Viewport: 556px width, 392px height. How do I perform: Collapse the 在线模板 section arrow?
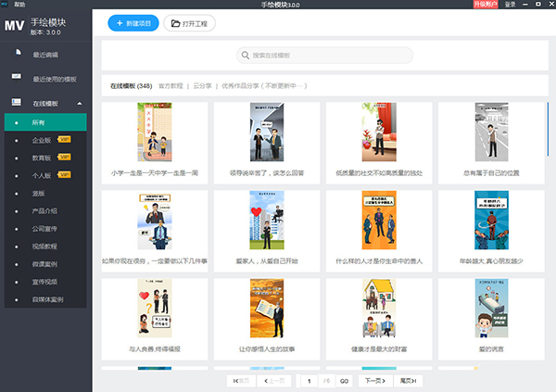tap(80, 103)
